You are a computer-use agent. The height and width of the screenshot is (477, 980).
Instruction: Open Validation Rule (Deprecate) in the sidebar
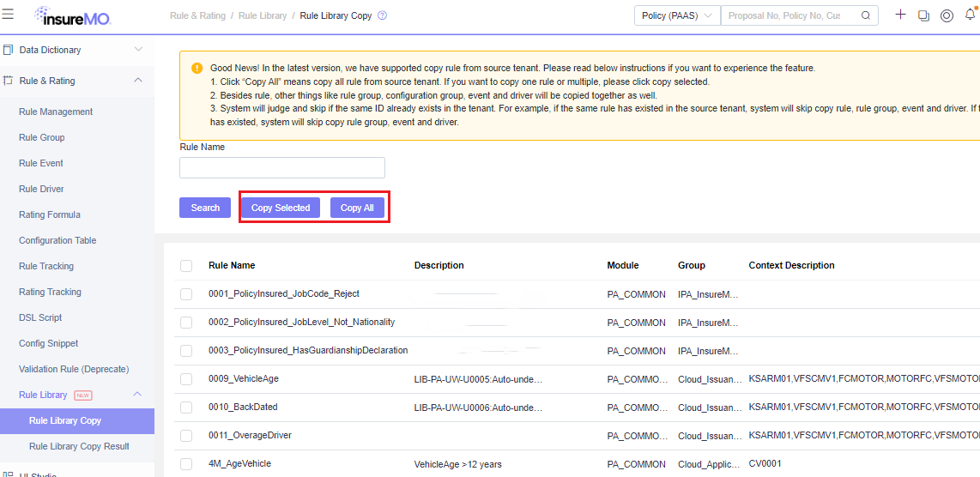tap(74, 369)
